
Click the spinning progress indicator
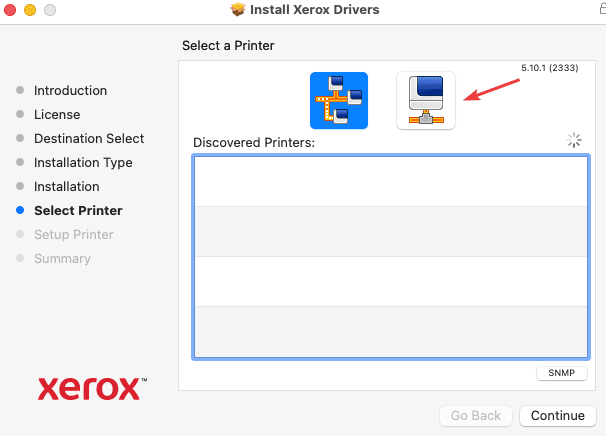[574, 141]
